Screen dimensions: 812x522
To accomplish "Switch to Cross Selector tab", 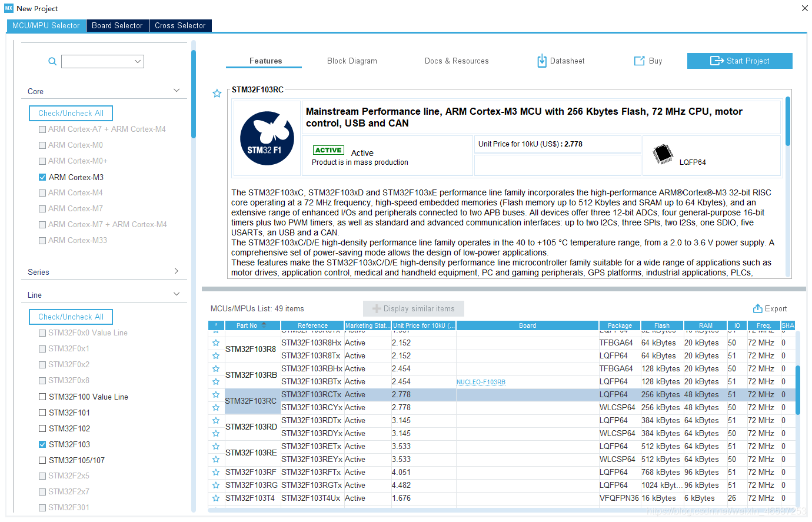I will [180, 26].
